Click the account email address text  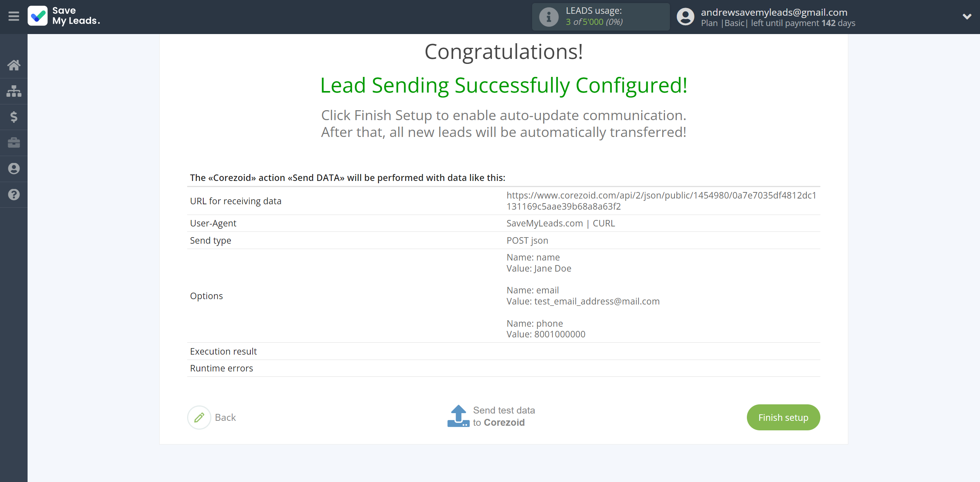pyautogui.click(x=774, y=12)
